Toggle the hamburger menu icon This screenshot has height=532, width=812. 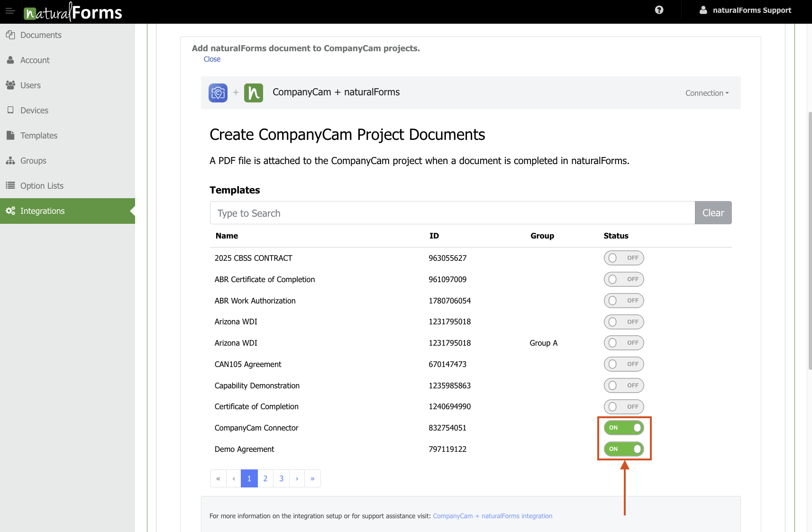point(10,10)
